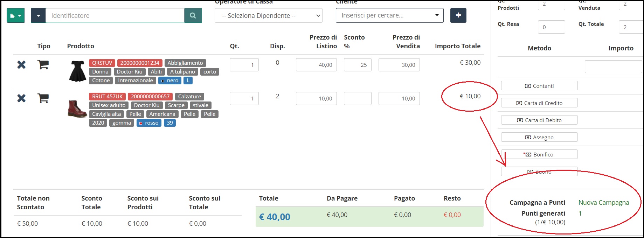Click the Internazionale tag
The width and height of the screenshot is (644, 238).
135,80
